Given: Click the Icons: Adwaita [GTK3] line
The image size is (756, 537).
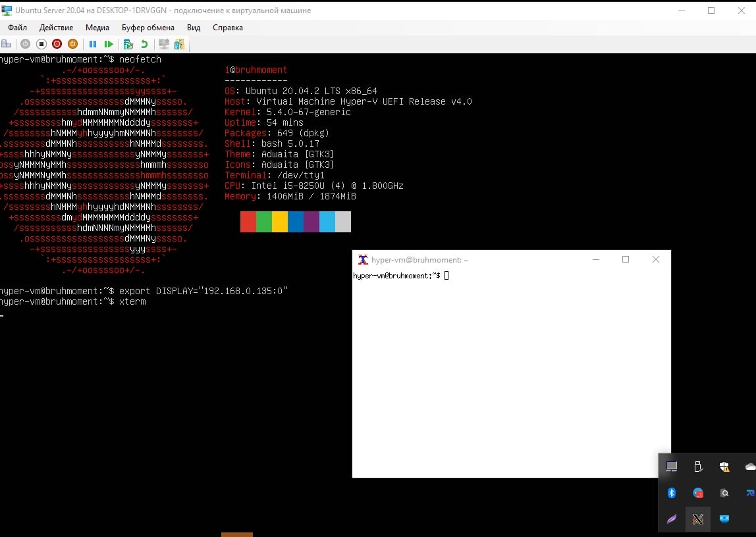Looking at the screenshot, I should (279, 165).
